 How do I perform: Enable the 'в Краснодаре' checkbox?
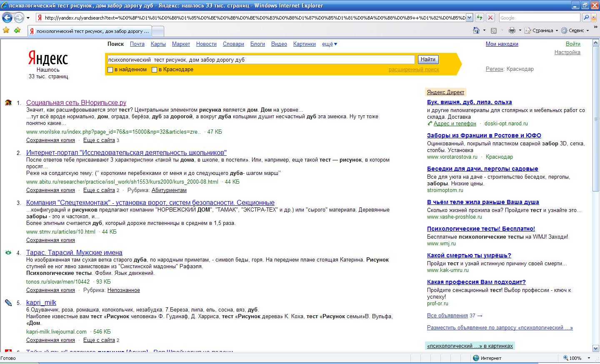coord(154,70)
